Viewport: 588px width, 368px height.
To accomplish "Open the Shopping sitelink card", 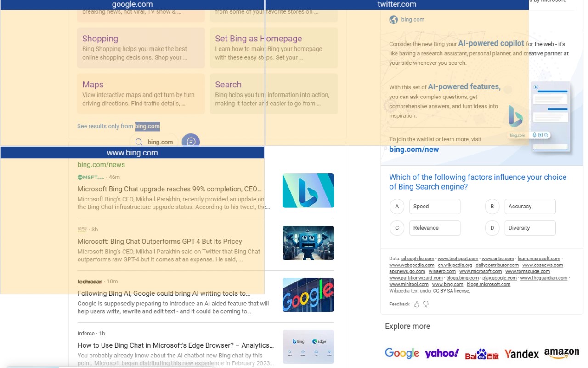I will tap(141, 48).
